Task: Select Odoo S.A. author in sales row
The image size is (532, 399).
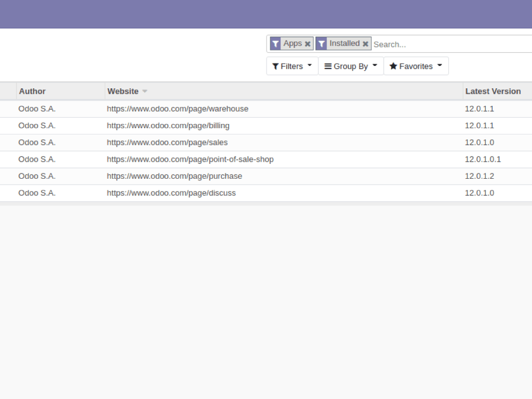Action: point(37,143)
